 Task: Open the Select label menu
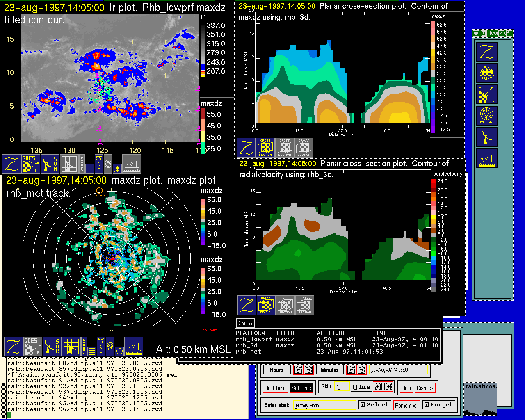[x=374, y=405]
